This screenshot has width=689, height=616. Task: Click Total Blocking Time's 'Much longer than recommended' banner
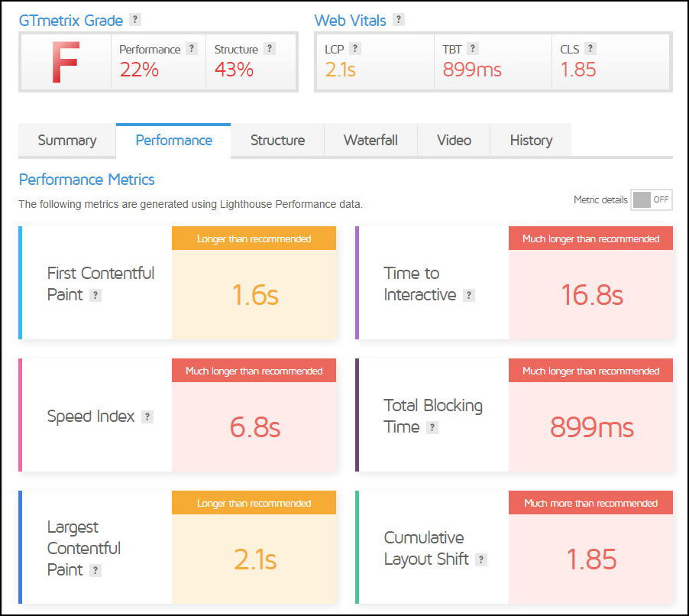590,371
